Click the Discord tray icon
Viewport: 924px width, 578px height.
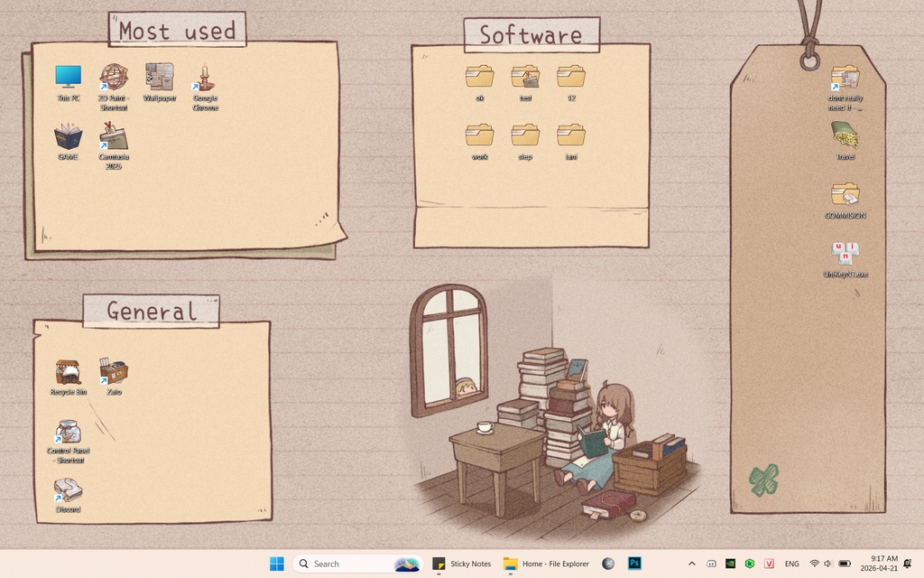(711, 564)
